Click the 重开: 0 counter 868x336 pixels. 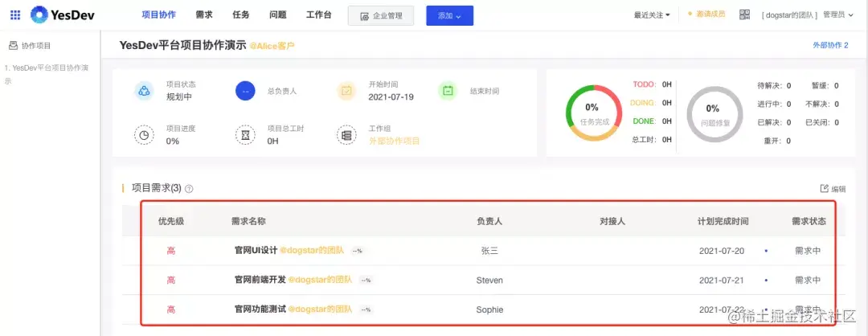point(777,141)
